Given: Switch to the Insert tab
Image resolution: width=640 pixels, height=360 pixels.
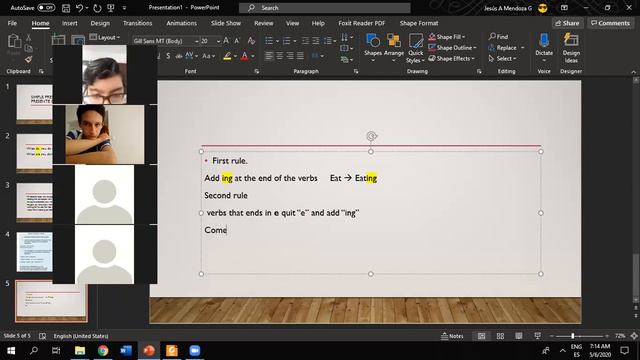Looking at the screenshot, I should [x=69, y=23].
